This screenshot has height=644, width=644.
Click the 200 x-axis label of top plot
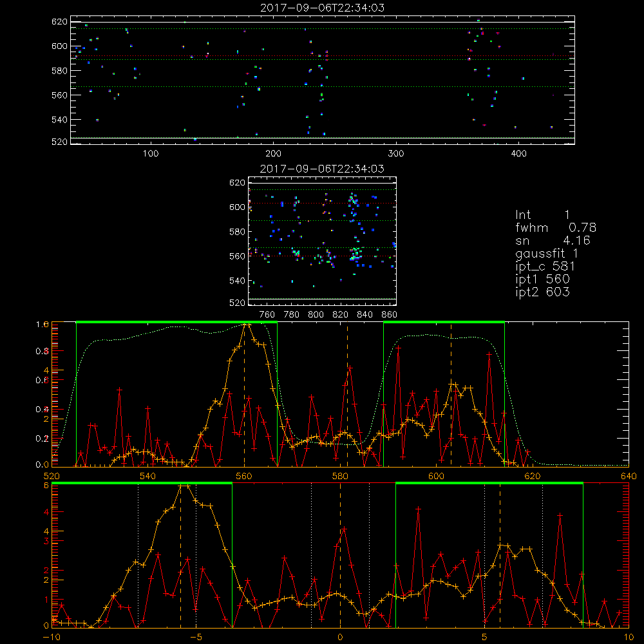tap(273, 154)
